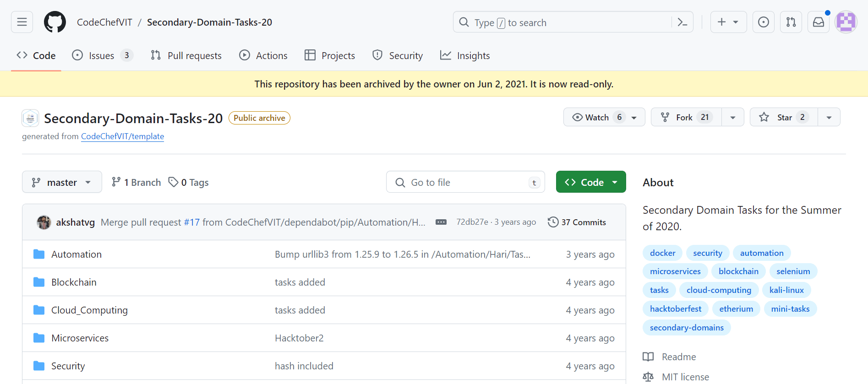Viewport: 868px width, 384px height.
Task: Open the command palette icon
Action: [682, 22]
